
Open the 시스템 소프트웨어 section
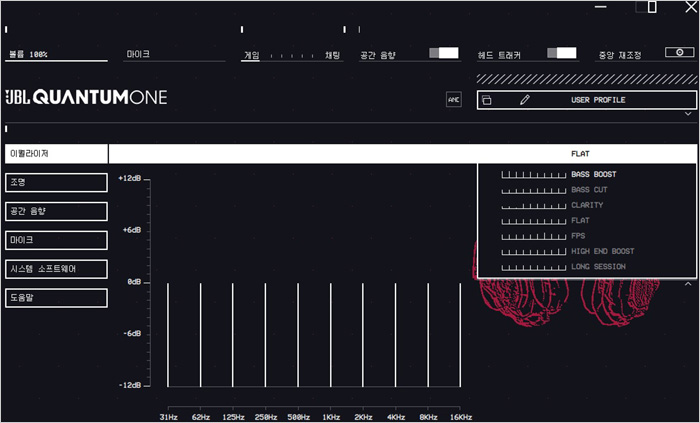coord(56,269)
